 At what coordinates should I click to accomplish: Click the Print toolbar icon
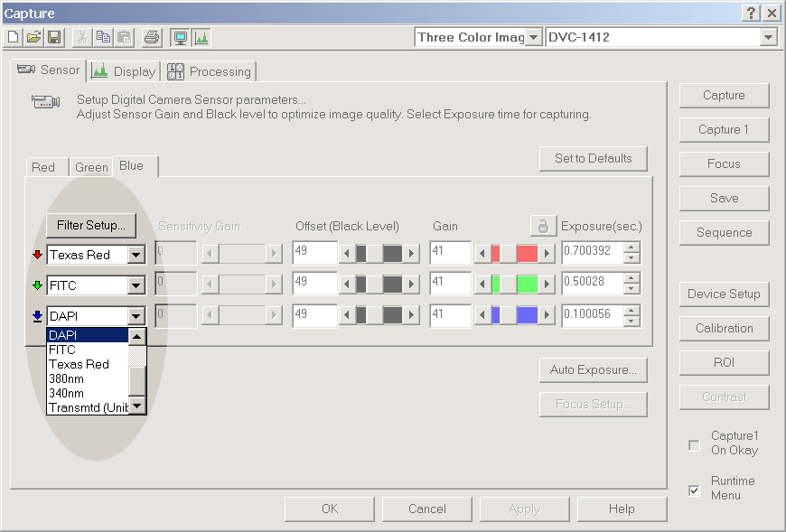[x=152, y=38]
